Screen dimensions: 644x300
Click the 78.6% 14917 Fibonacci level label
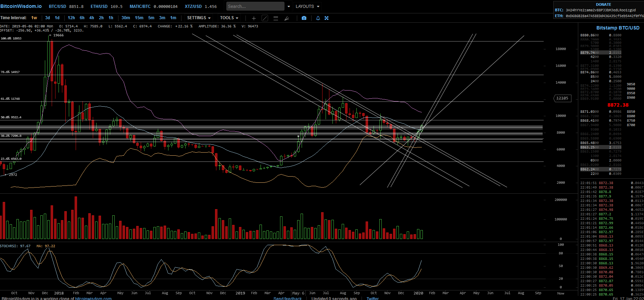10,72
